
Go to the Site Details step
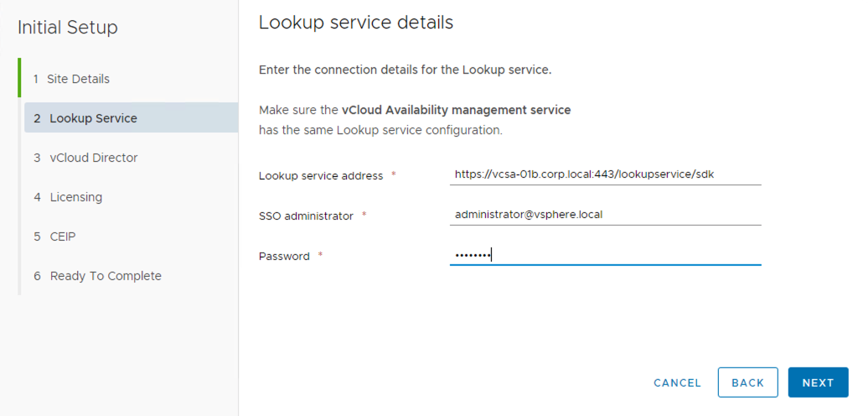[79, 79]
